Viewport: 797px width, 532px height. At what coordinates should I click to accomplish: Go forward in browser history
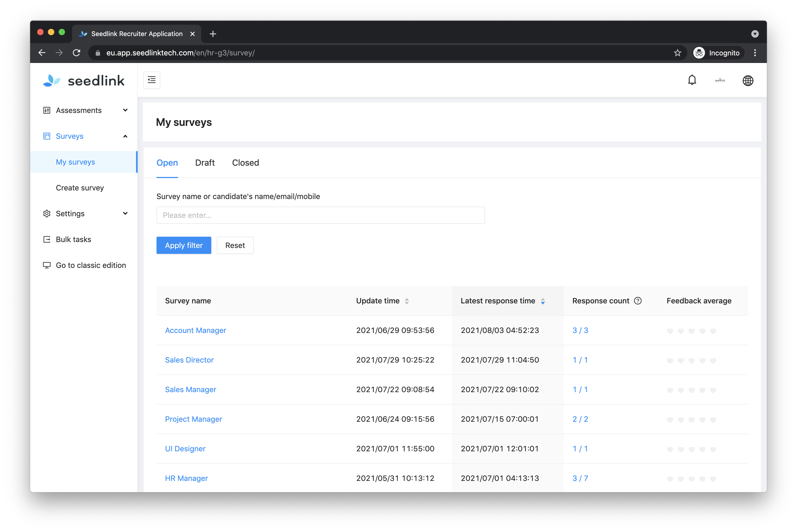[x=59, y=53]
